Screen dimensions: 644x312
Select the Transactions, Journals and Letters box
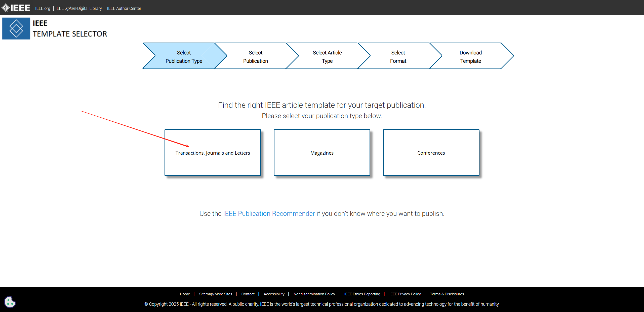[213, 153]
